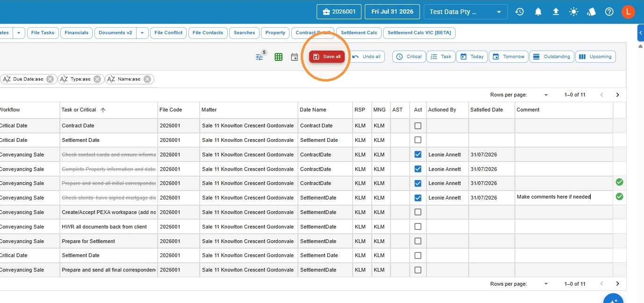Click green tick on the commented row

pos(620,197)
